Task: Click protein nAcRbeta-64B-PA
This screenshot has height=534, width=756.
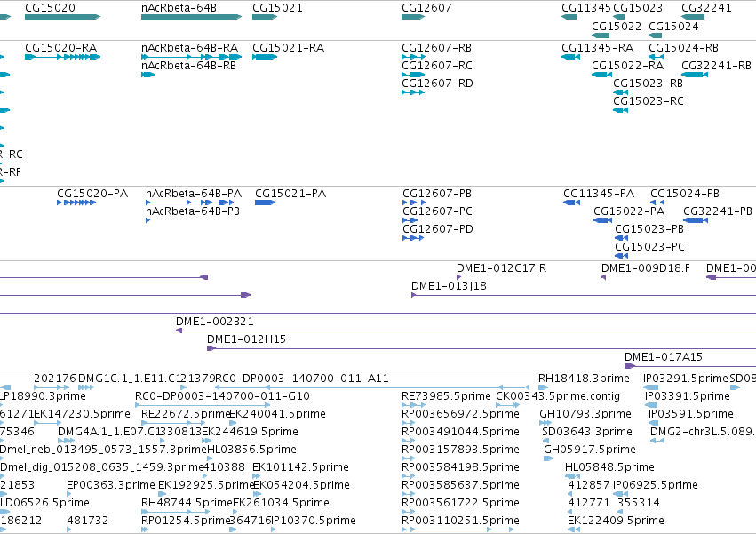Action: [x=190, y=203]
